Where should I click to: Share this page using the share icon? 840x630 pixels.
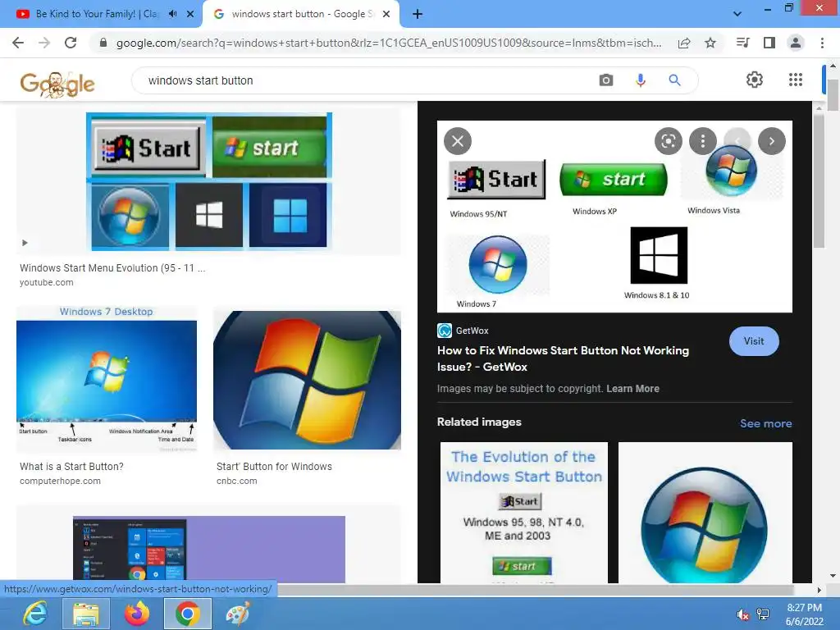684,43
